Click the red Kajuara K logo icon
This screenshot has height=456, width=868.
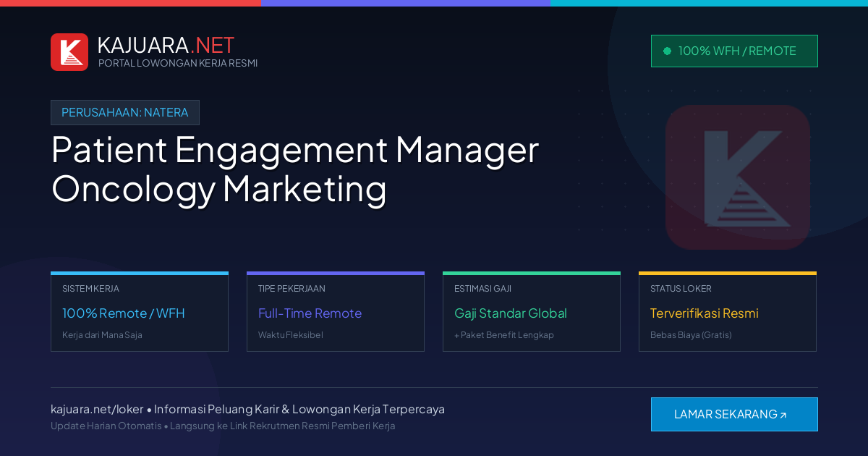[x=69, y=52]
